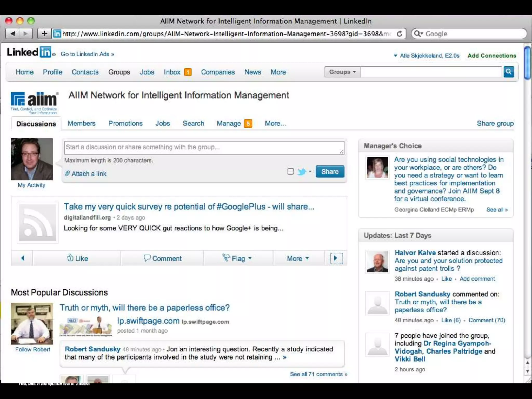Open the Twitter account dropdown arrow
Screen dimensions: 532x399
pyautogui.click(x=310, y=171)
